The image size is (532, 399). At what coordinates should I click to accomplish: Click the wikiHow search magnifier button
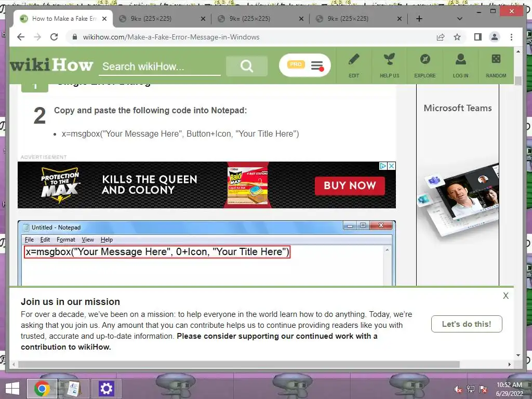coord(247,66)
